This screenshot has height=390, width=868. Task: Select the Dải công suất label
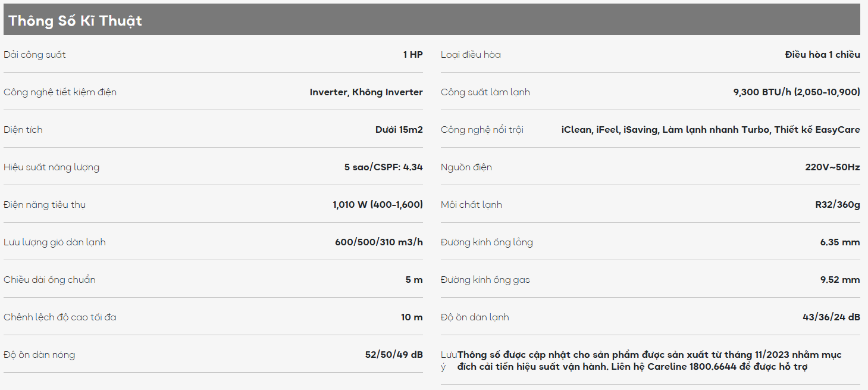(x=35, y=55)
